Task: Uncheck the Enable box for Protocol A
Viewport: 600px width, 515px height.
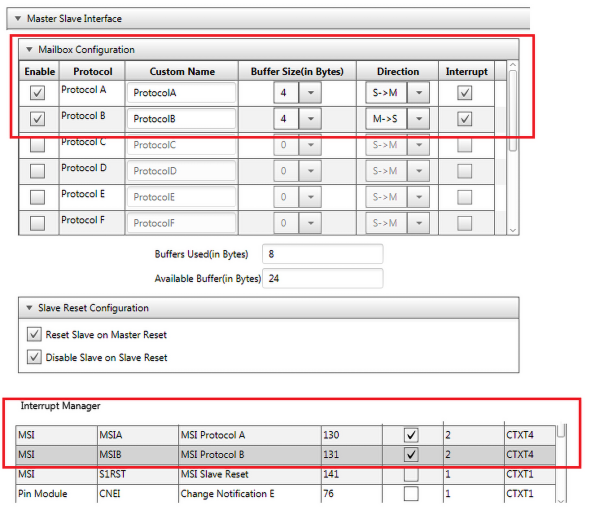Action: [38, 93]
